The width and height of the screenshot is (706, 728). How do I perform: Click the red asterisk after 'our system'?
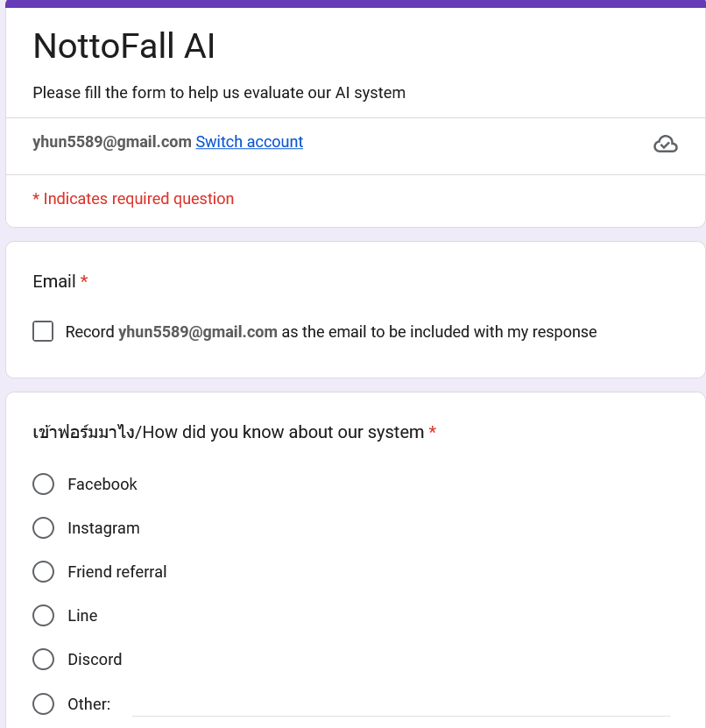432,430
